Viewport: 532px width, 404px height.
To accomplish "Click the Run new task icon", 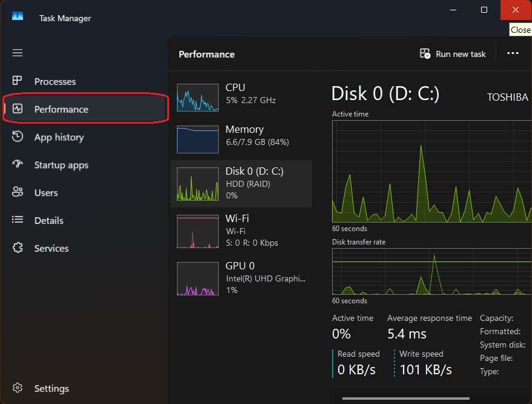I will coord(425,54).
